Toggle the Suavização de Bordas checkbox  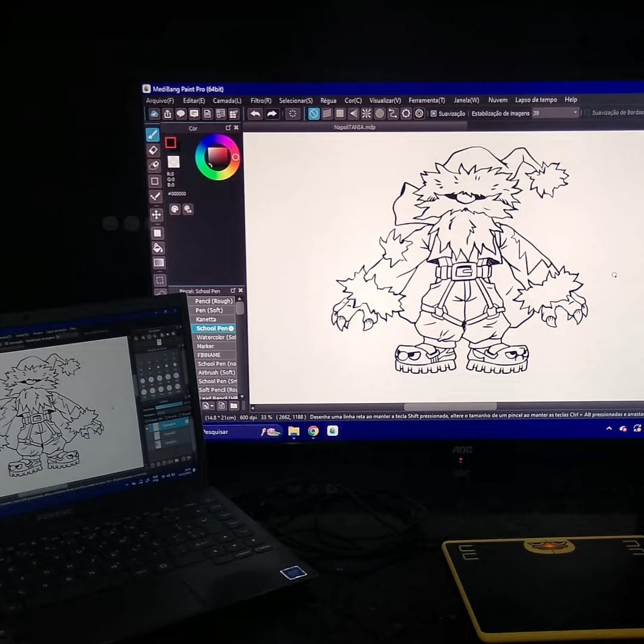click(x=587, y=113)
